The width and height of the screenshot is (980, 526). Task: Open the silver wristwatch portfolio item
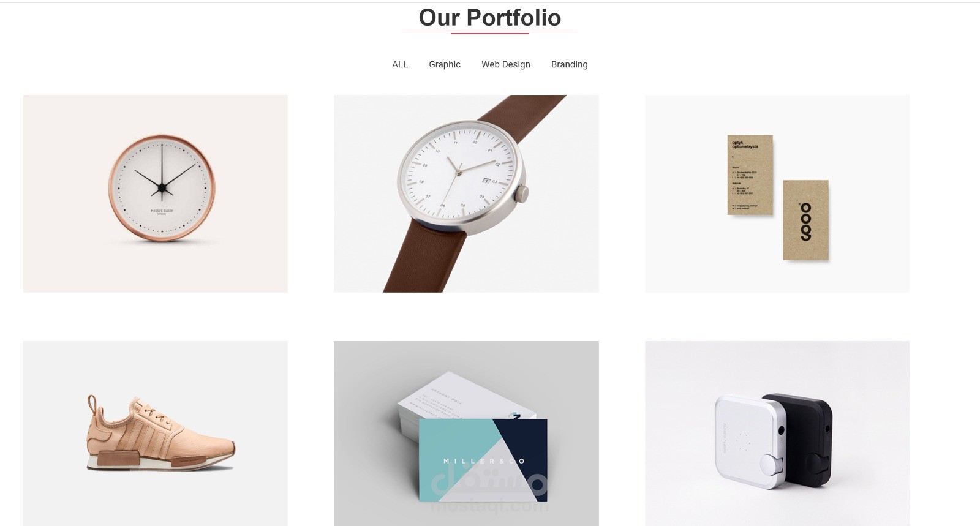tap(466, 193)
